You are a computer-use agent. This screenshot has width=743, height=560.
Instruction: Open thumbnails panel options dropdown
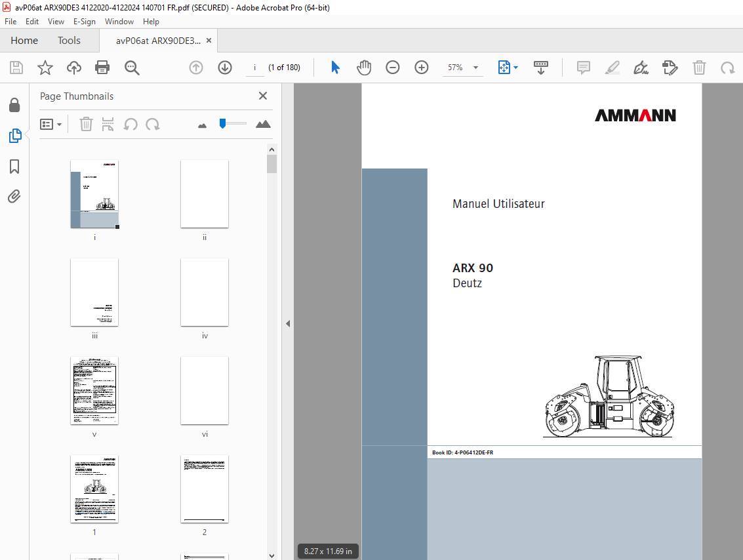[50, 124]
